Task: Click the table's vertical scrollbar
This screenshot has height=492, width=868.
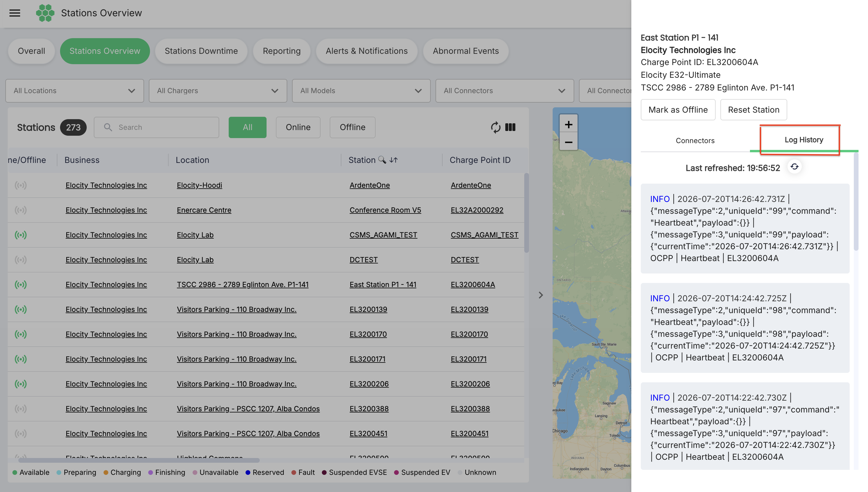Action: [526, 213]
